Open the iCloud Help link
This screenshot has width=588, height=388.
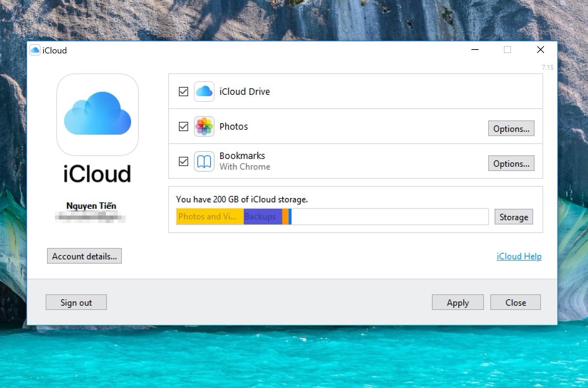pyautogui.click(x=519, y=256)
